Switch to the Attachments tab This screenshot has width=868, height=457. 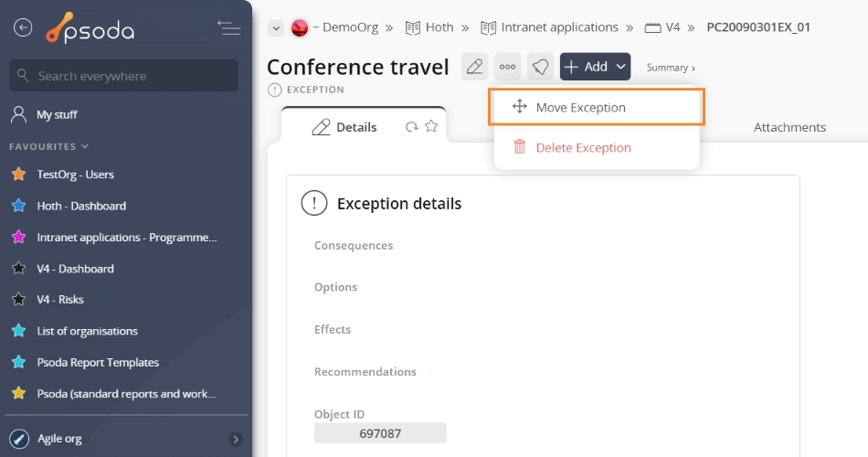(x=789, y=127)
